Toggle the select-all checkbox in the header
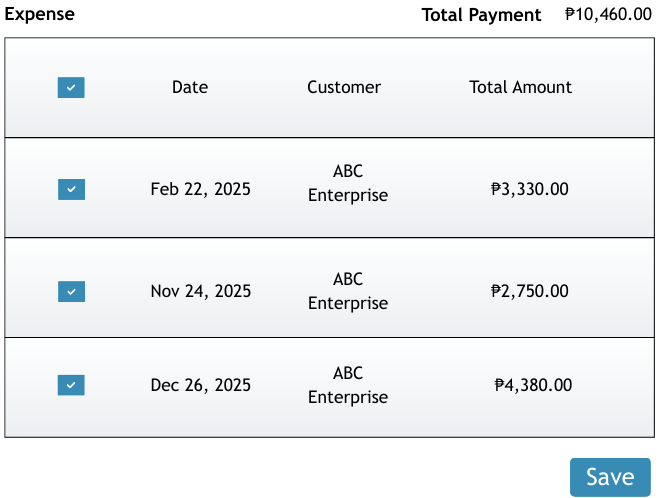This screenshot has height=498, width=659. click(71, 88)
